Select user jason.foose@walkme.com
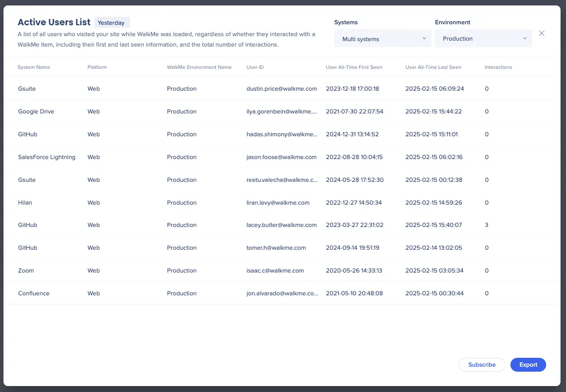Image resolution: width=566 pixels, height=392 pixels. click(282, 157)
